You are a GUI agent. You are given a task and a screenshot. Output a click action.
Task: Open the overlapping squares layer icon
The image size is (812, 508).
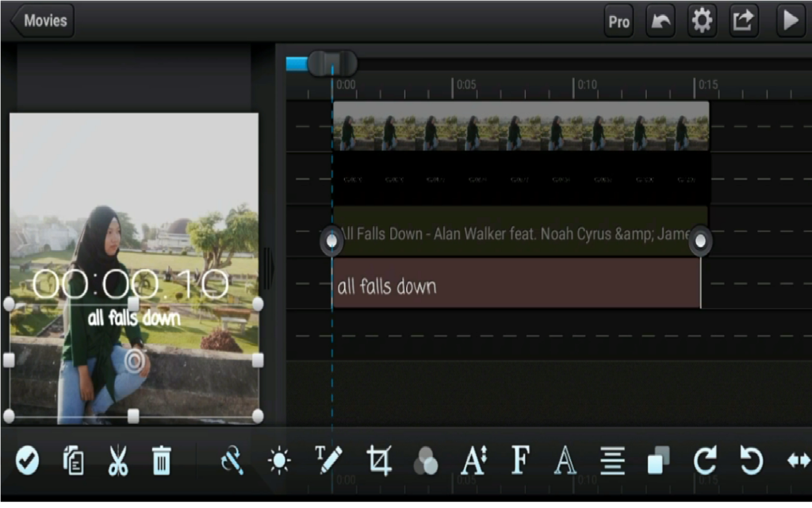coord(658,460)
